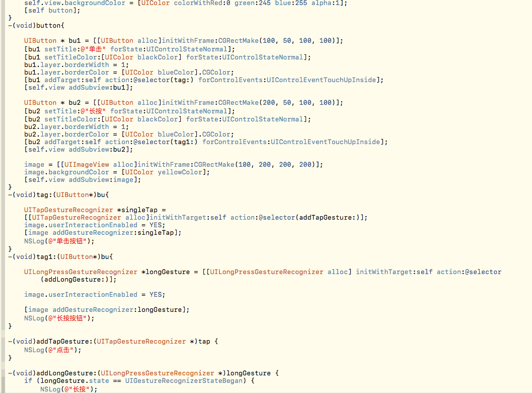Screen dimensions: 532x394
Task: Click '[self.view addSubview:bu1];' line
Action: pyautogui.click(x=79, y=88)
